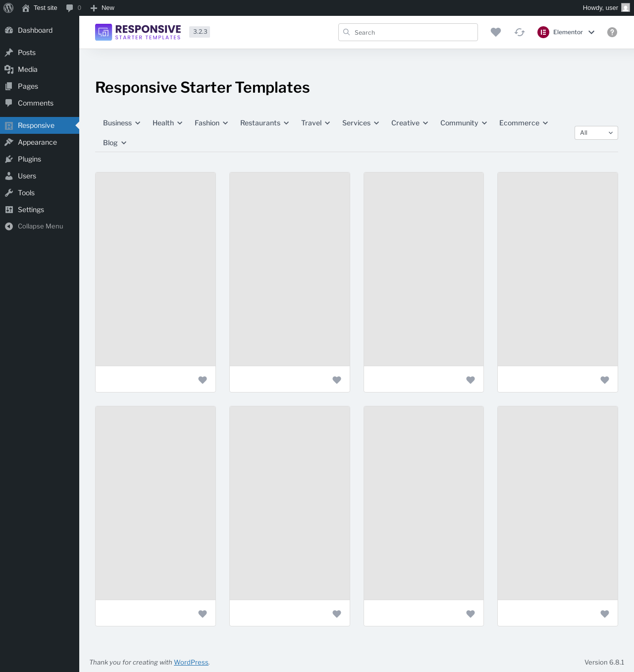Open the Elementor page builder dropdown
The width and height of the screenshot is (634, 672).
click(566, 32)
